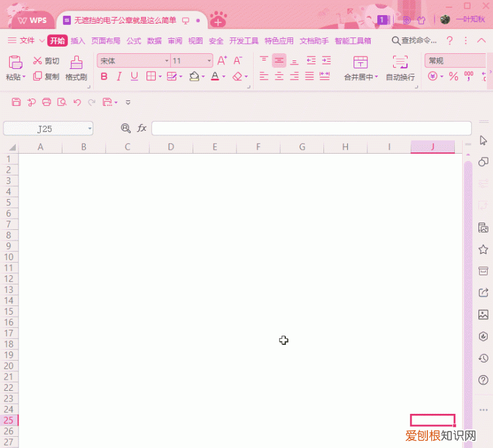
Task: Open the 开发工具 tab
Action: 244,41
